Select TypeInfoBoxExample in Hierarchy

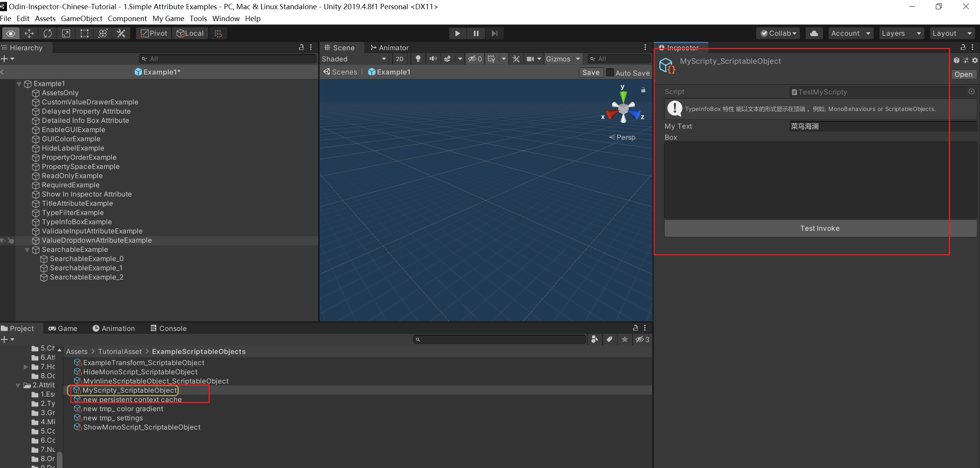click(77, 222)
